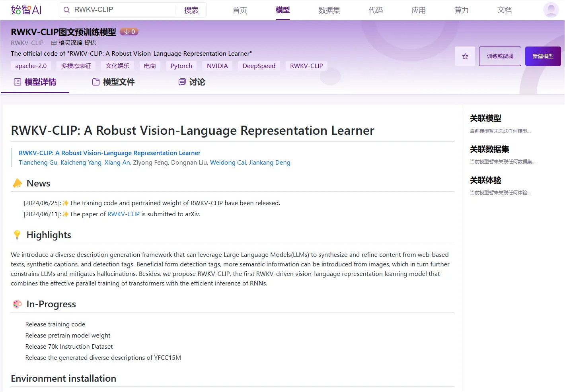Click the 电商 tag
This screenshot has width=565, height=392.
pyautogui.click(x=150, y=66)
